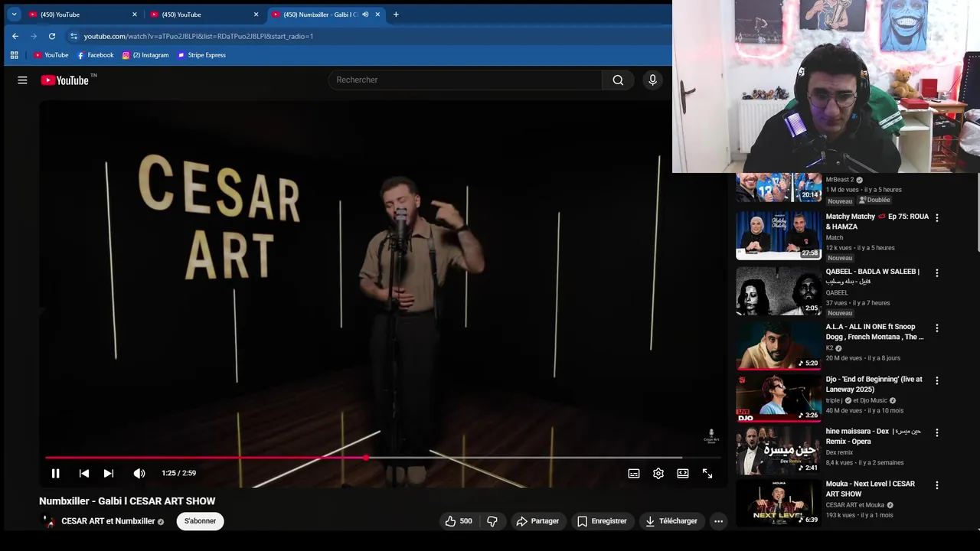Open CESAR ART et Numbxiller channel name

tap(108, 521)
